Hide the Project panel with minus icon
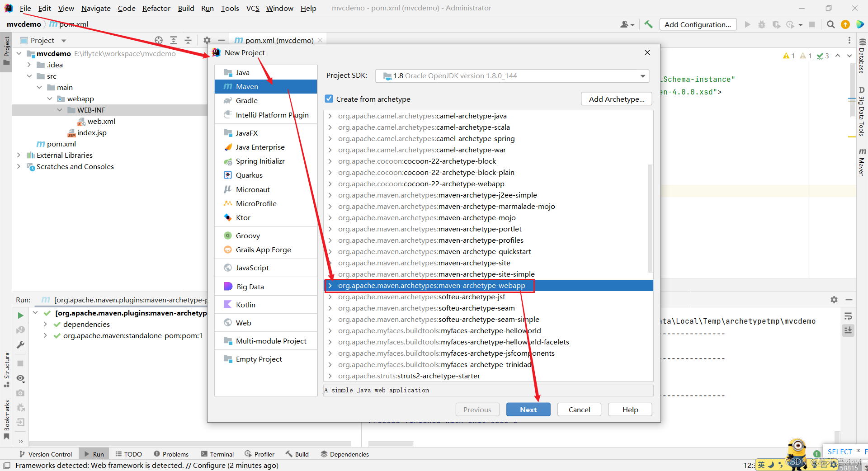Viewport: 868px width, 471px height. pos(221,40)
